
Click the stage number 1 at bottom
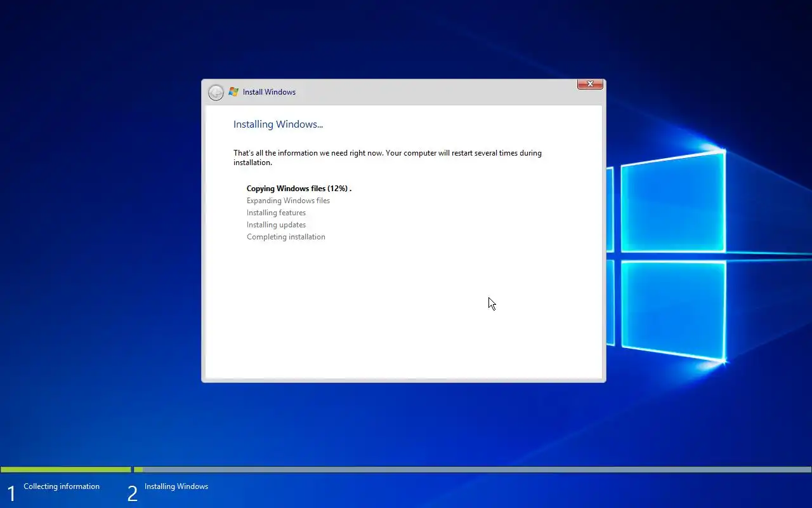11,494
